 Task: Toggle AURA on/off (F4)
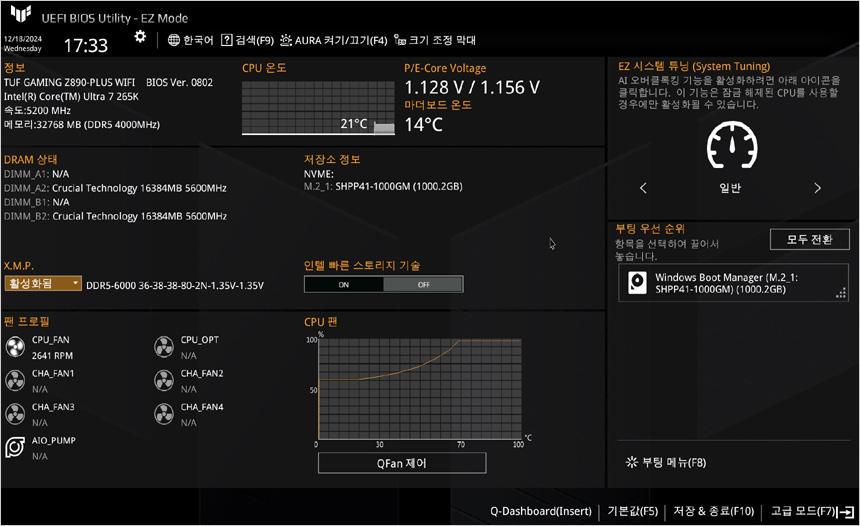(333, 41)
